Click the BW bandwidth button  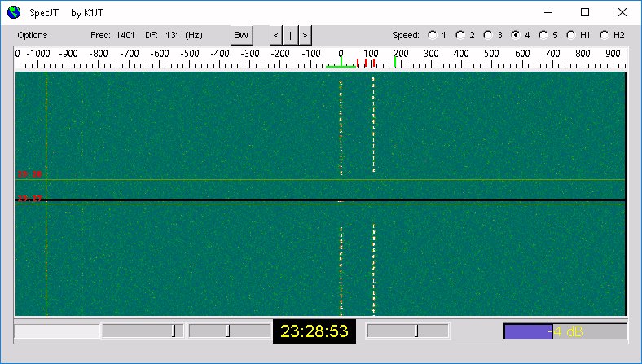coord(242,35)
